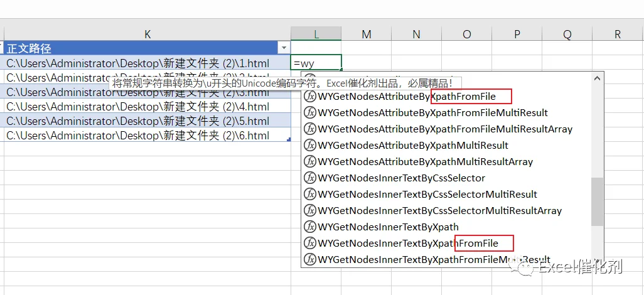Image resolution: width=644 pixels, height=295 pixels.
Task: Select column R header
Action: [x=617, y=35]
